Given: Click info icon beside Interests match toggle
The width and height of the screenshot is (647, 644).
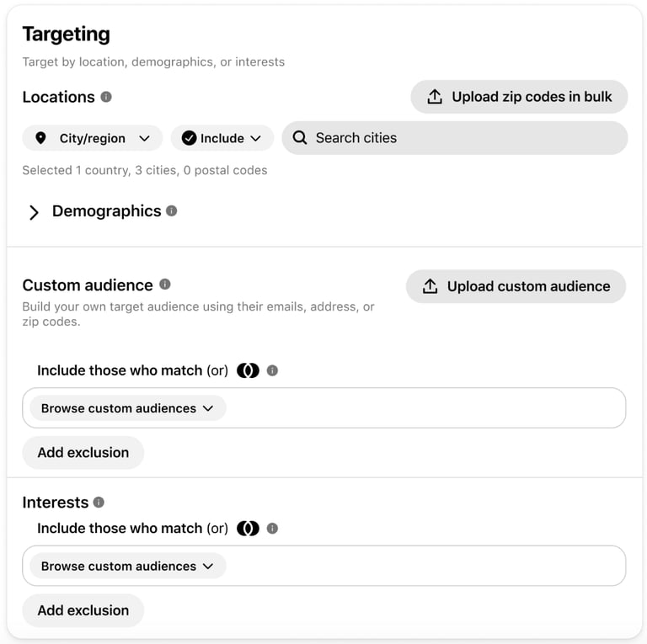Looking at the screenshot, I should click(272, 529).
